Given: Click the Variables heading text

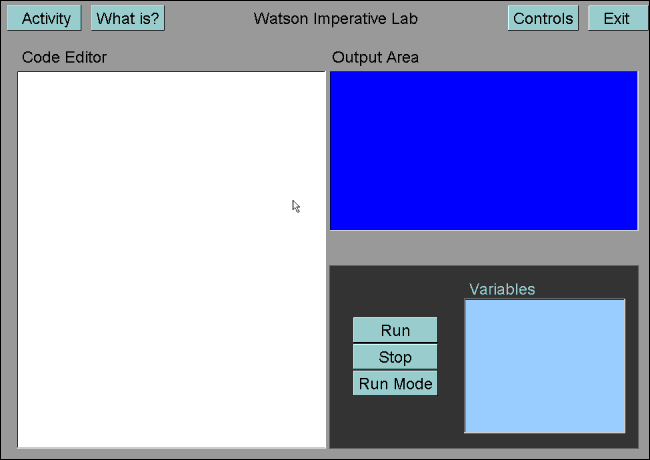Looking at the screenshot, I should [502, 289].
